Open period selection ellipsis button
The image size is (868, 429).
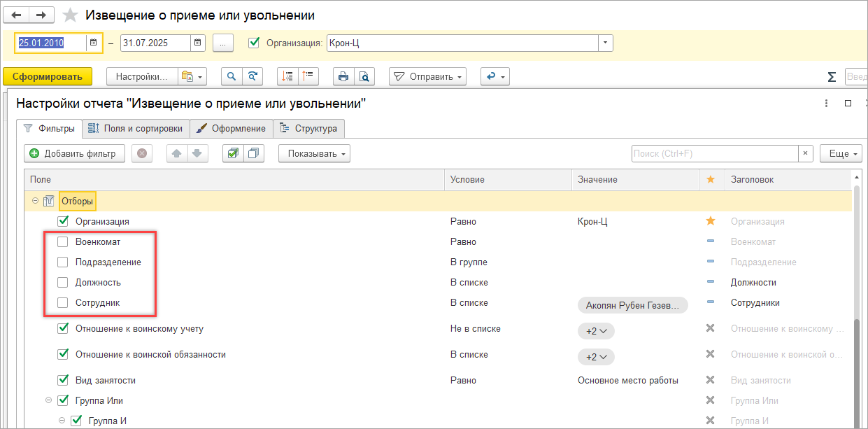[222, 43]
